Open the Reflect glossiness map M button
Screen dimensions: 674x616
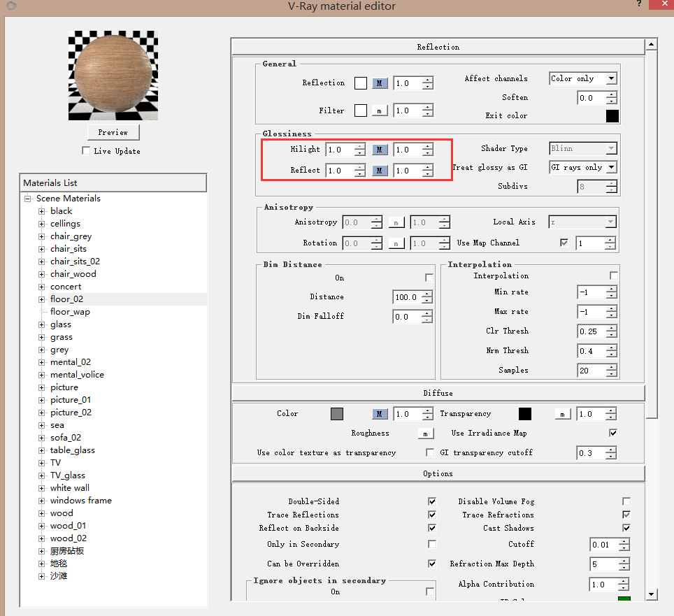pos(380,171)
